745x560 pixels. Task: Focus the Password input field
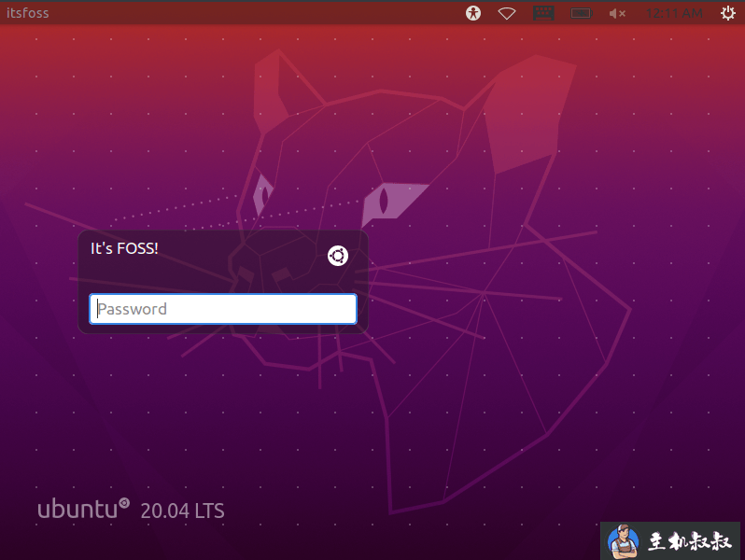tap(223, 309)
